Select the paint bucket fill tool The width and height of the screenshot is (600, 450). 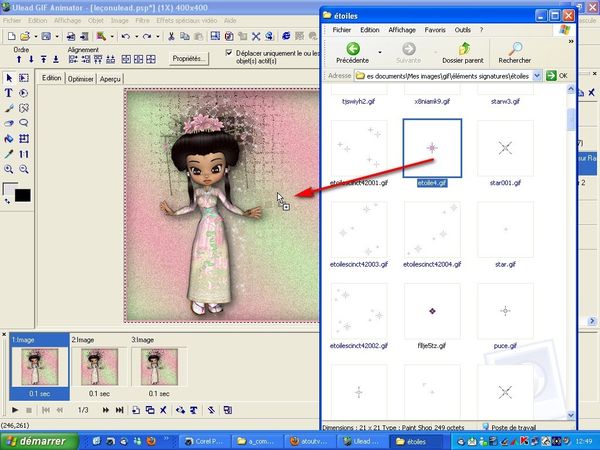point(9,139)
